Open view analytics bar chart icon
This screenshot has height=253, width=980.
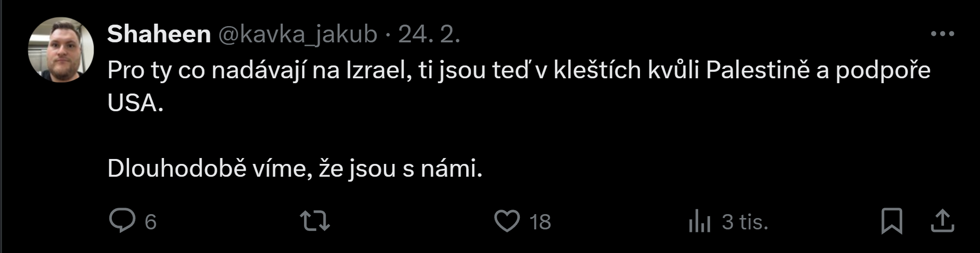click(700, 221)
